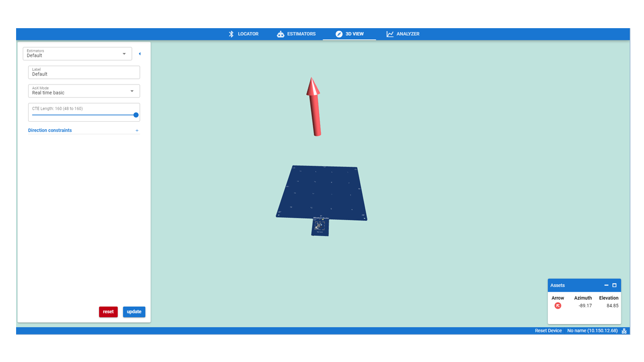Click the chart icon next to Analyzer
This screenshot has width=644, height=362.
point(390,34)
